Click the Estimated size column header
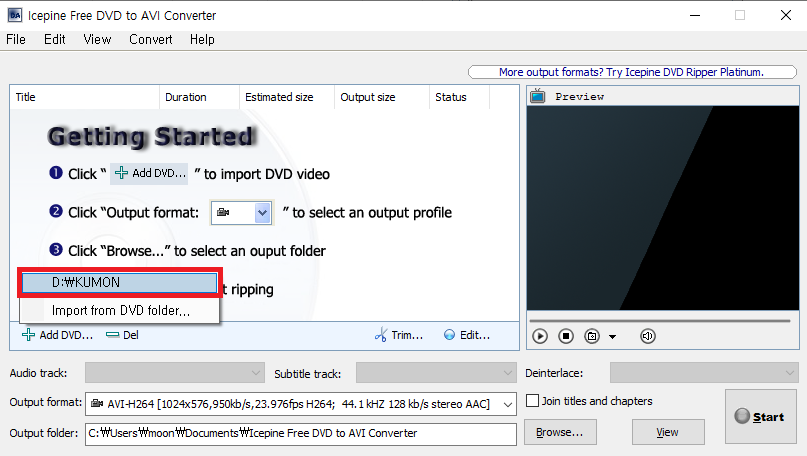 [287, 97]
